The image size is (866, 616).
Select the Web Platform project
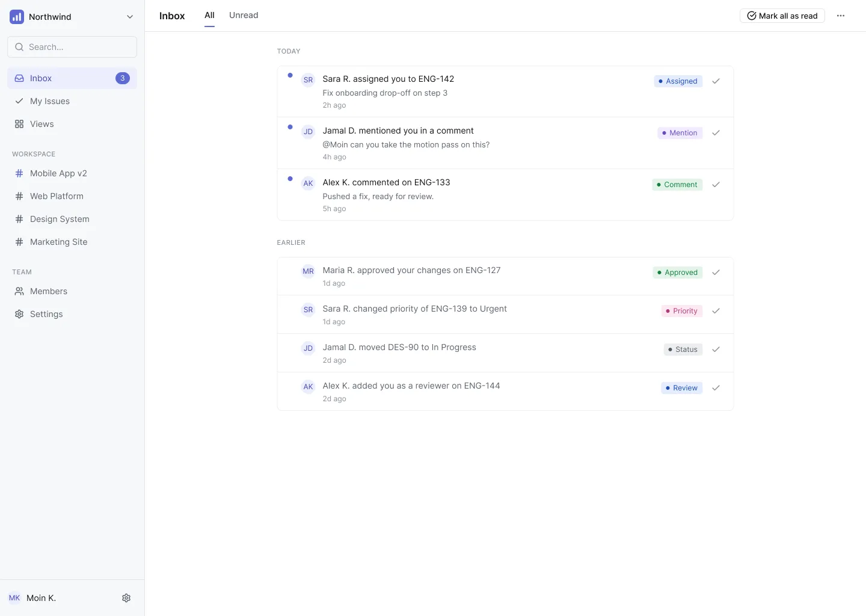(72, 196)
